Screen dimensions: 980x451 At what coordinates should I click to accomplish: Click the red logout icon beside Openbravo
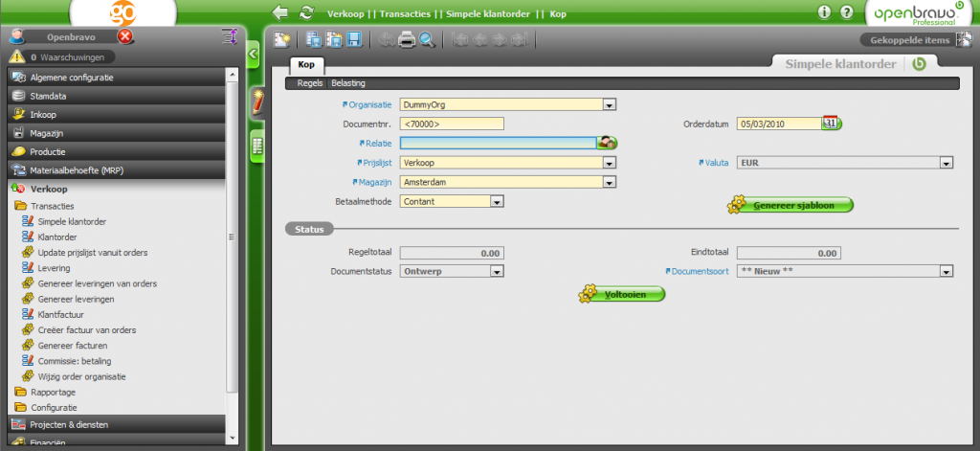(125, 36)
